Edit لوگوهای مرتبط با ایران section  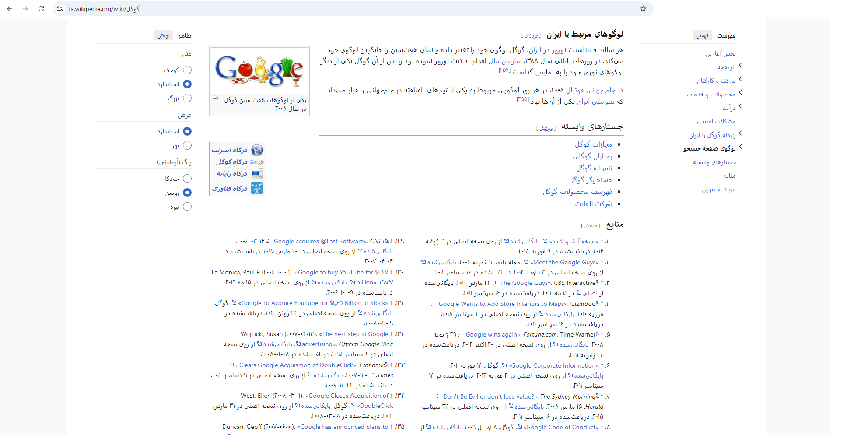tap(531, 35)
